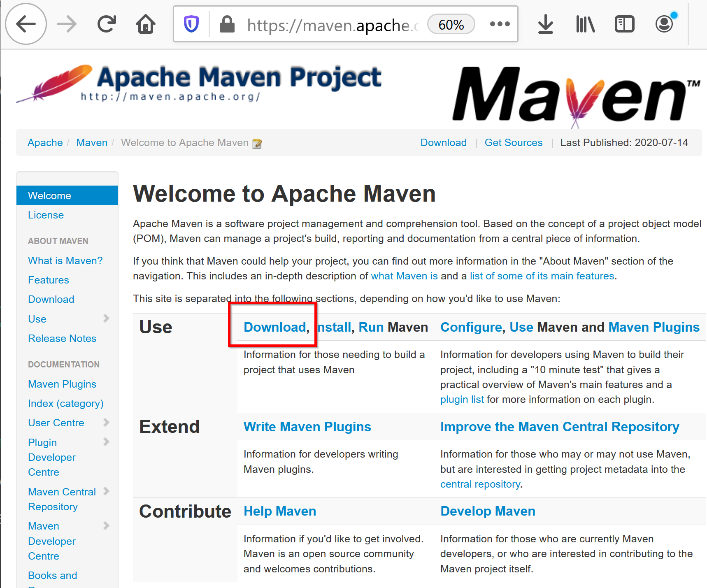Viewport: 707px width, 588px height.
Task: Open the Apache breadcrumb link
Action: [x=45, y=143]
